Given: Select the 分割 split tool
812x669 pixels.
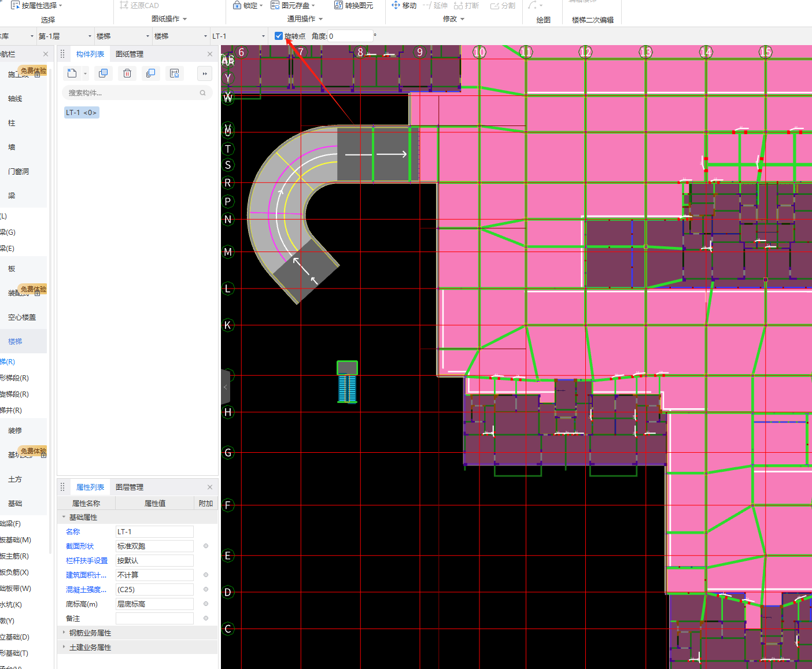Looking at the screenshot, I should [503, 5].
